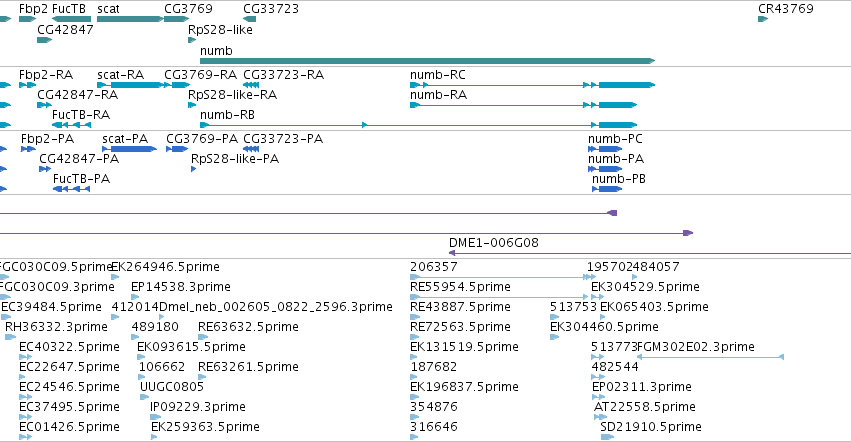Select the CG33723-PA protein feature
The width and height of the screenshot is (851, 442).
click(x=251, y=149)
